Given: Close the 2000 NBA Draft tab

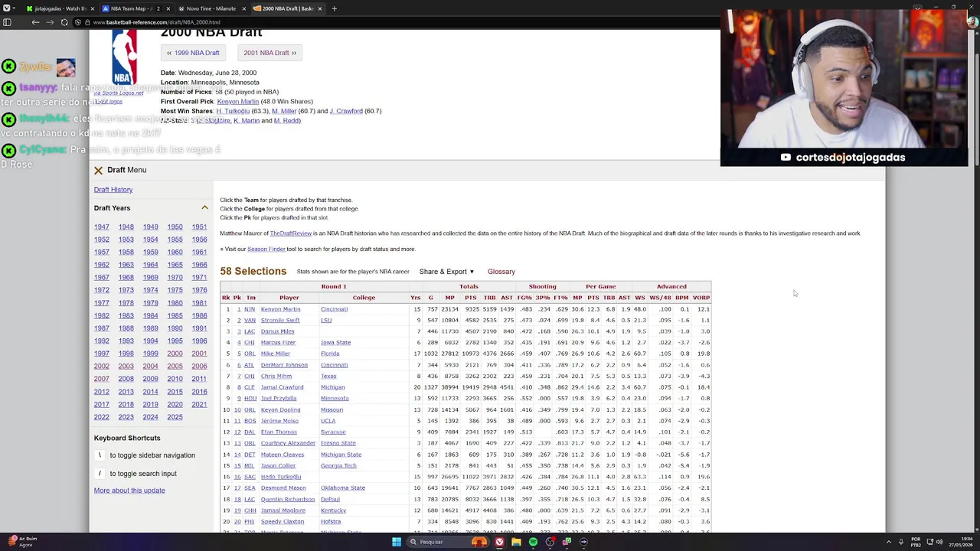Looking at the screenshot, I should pyautogui.click(x=320, y=8).
